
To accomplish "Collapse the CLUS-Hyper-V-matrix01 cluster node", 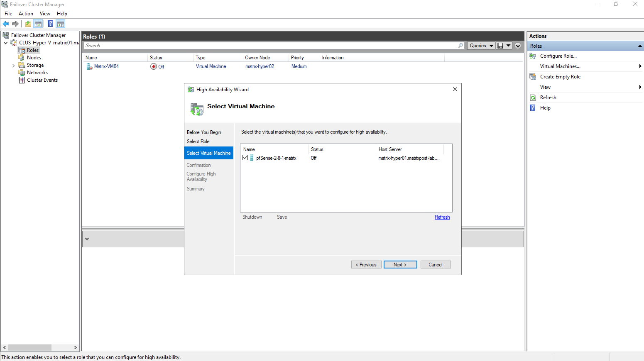I will [x=5, y=43].
